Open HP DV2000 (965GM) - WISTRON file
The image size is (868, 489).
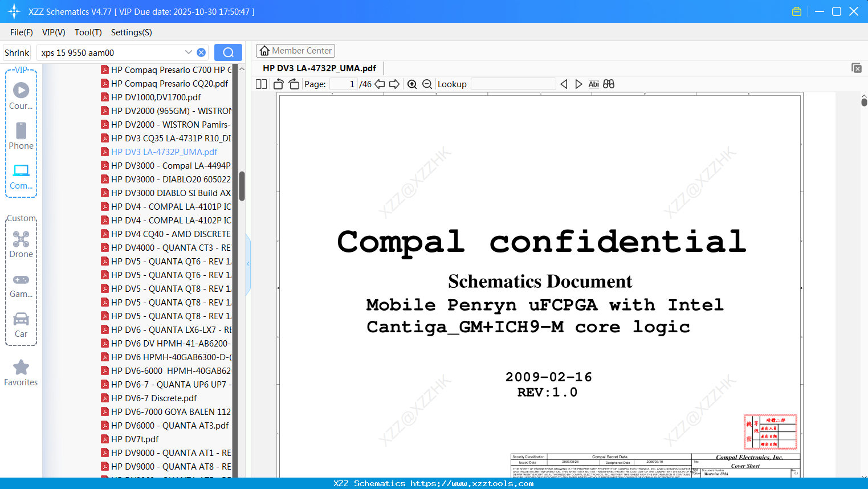166,111
